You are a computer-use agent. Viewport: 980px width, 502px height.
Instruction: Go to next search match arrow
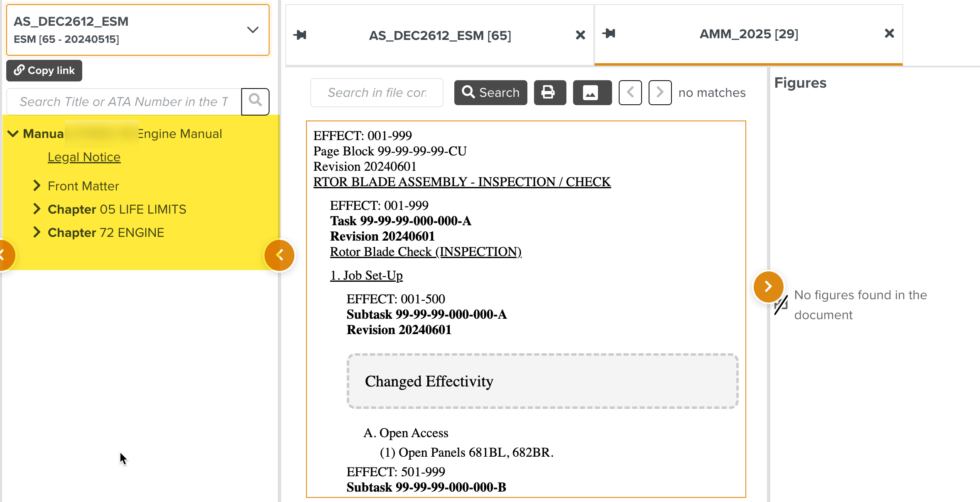pyautogui.click(x=659, y=92)
